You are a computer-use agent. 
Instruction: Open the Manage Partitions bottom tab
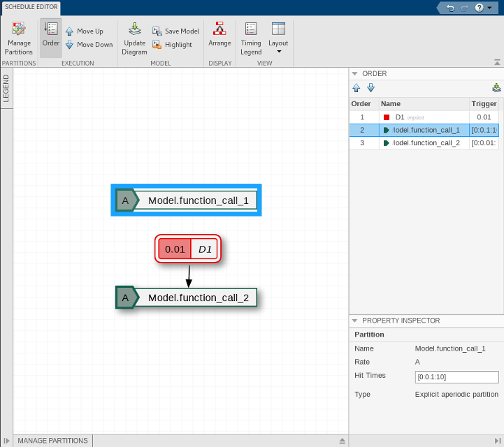tap(52, 441)
